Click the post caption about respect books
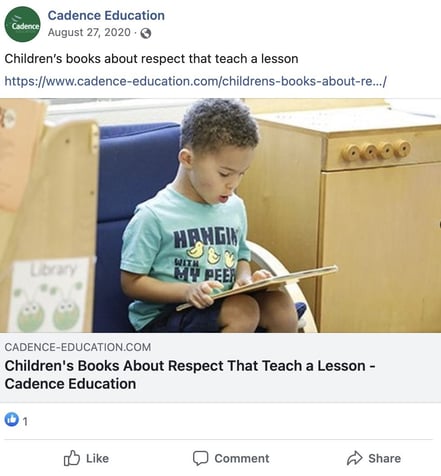 click(x=151, y=59)
